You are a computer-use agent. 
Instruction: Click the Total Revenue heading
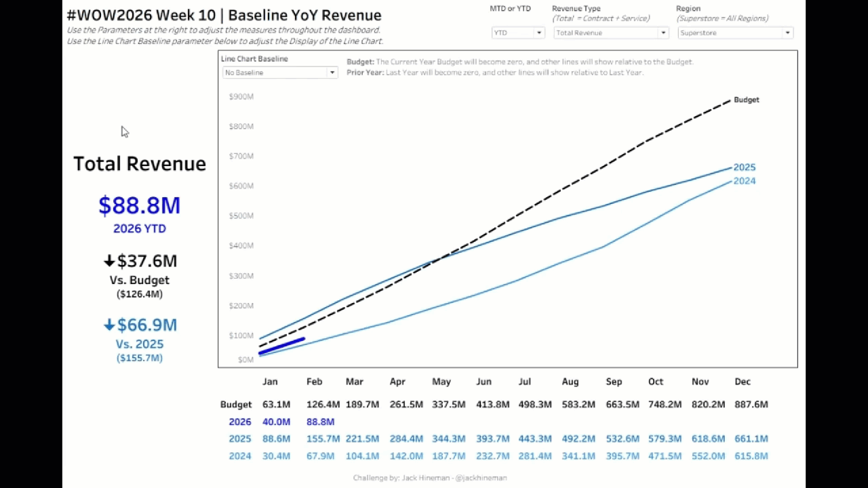click(x=139, y=164)
